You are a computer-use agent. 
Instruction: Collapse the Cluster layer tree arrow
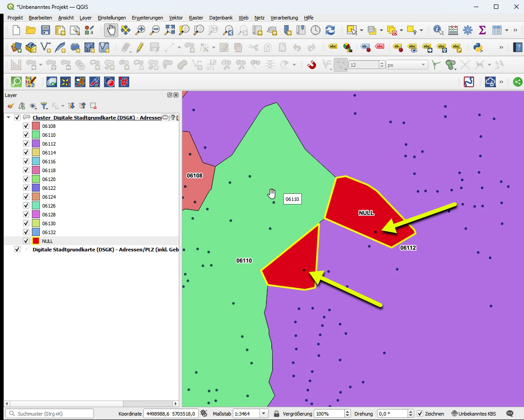(8, 117)
